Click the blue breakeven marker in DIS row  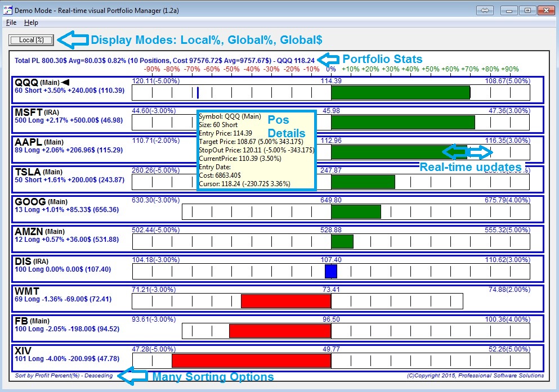click(331, 271)
